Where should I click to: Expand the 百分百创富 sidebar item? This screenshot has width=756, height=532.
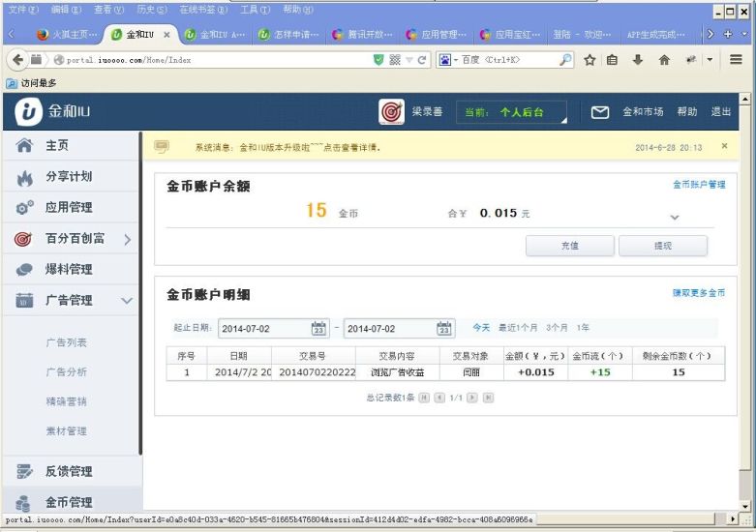click(127, 239)
